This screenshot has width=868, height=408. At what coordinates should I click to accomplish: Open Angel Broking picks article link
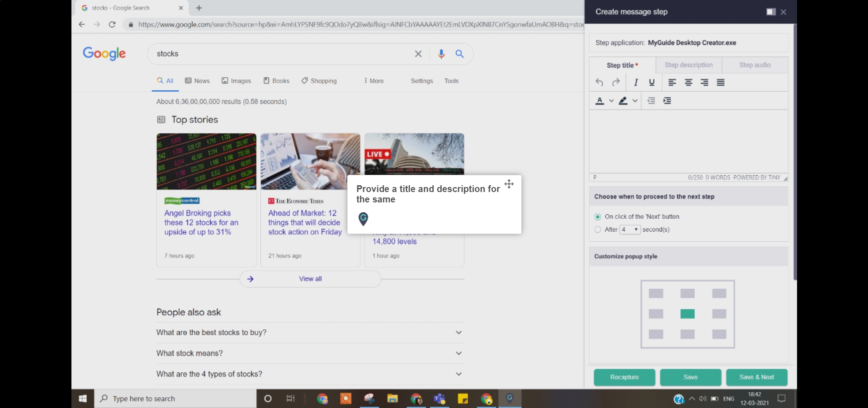[201, 222]
